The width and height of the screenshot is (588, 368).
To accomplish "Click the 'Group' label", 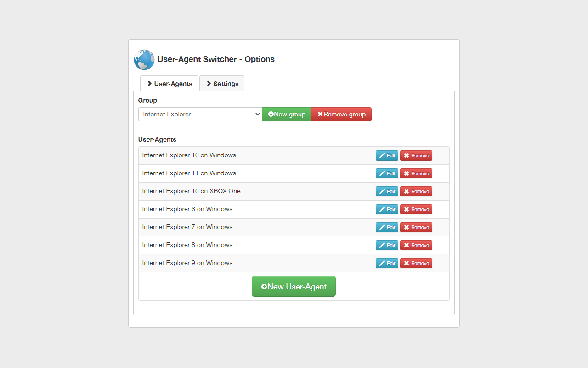I will 147,100.
